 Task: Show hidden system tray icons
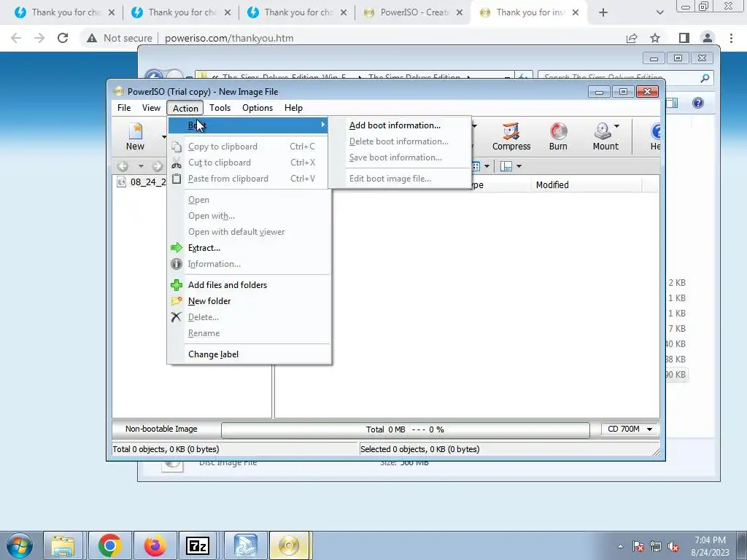tap(620, 546)
